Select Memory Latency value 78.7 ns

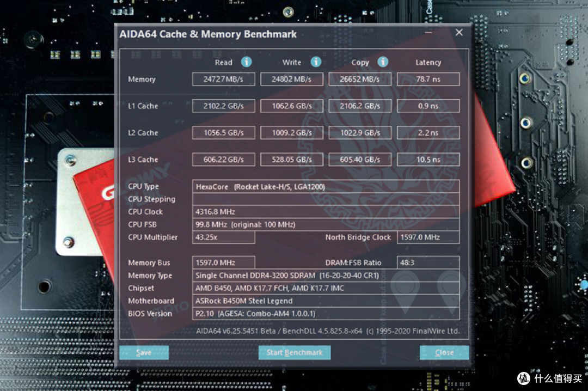(428, 79)
